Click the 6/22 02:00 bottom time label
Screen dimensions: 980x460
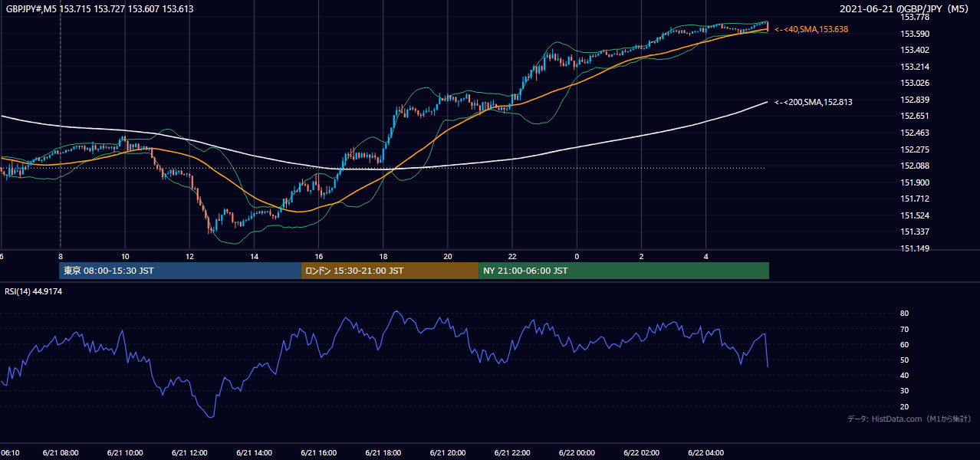point(640,453)
